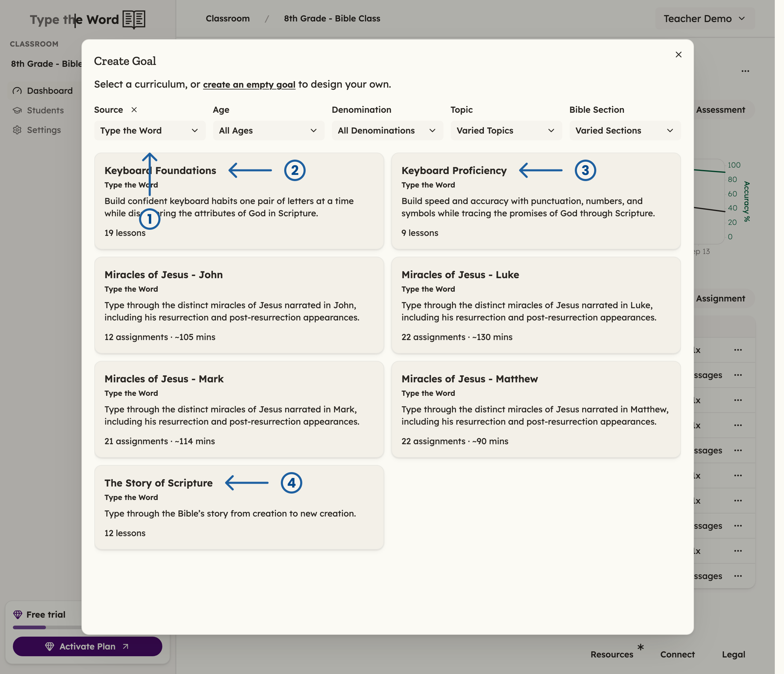Open the Varied Topics dropdown
Image resolution: width=784 pixels, height=674 pixels.
[506, 131]
